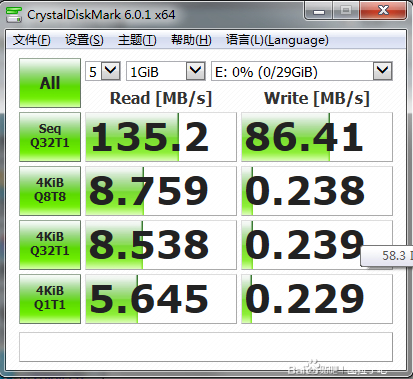Image resolution: width=413 pixels, height=379 pixels.
Task: Start the Seq Q32T1 benchmark
Action: (50, 137)
